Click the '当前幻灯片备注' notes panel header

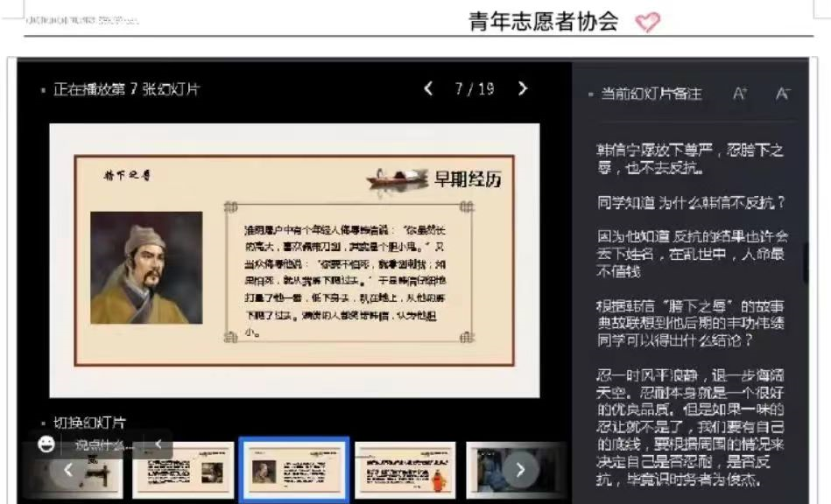coord(651,94)
